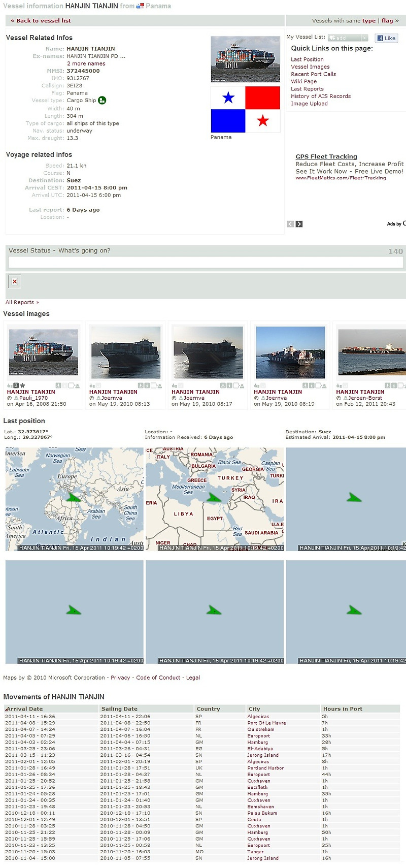The image size is (406, 868).
Task: Open photo dated May 19, 2010 08:17
Action: [208, 353]
